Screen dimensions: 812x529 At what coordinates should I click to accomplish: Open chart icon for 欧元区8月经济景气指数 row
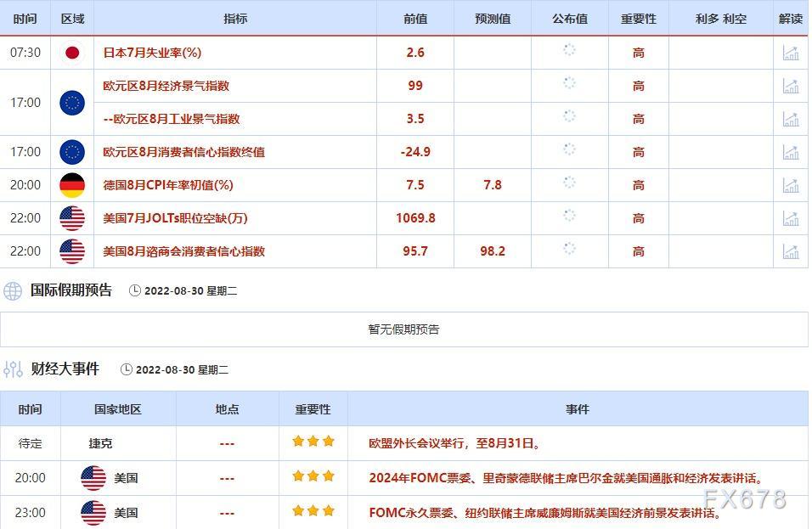(790, 86)
